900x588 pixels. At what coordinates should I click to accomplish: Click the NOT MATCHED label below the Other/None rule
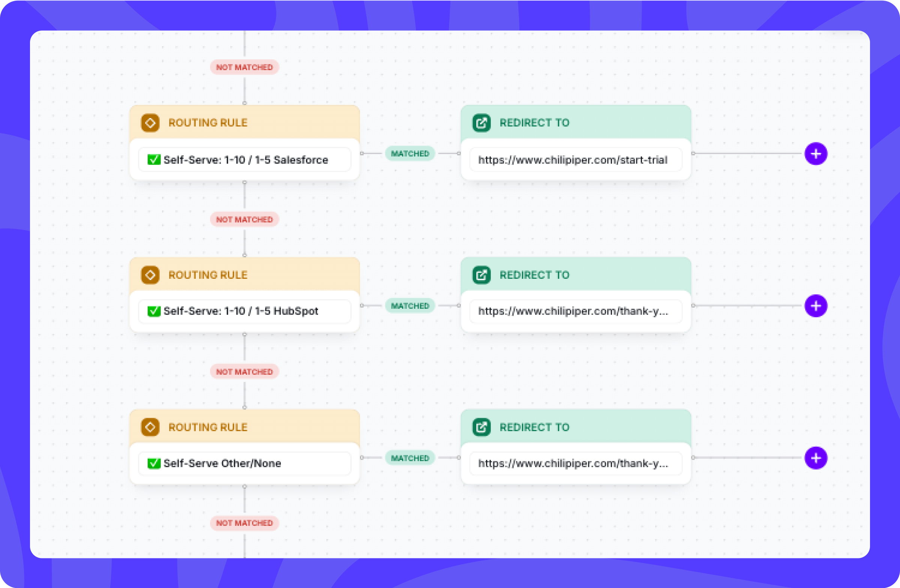click(244, 523)
